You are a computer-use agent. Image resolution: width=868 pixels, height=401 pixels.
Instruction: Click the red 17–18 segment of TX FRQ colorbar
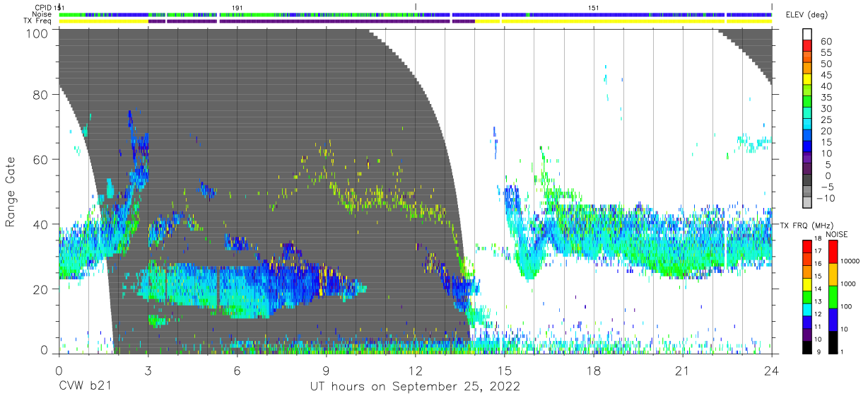pos(807,247)
